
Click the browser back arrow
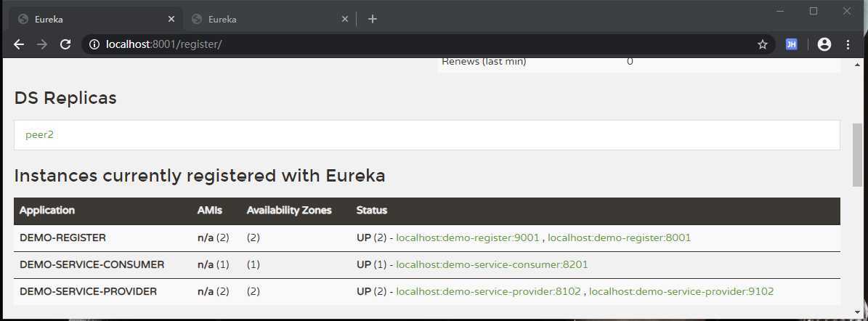click(x=19, y=44)
